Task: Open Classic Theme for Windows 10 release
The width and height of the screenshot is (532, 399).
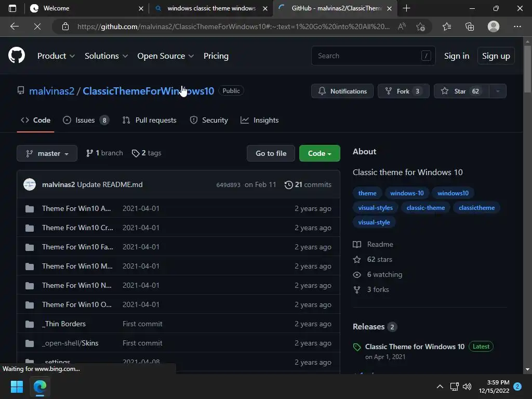Action: 415,347
